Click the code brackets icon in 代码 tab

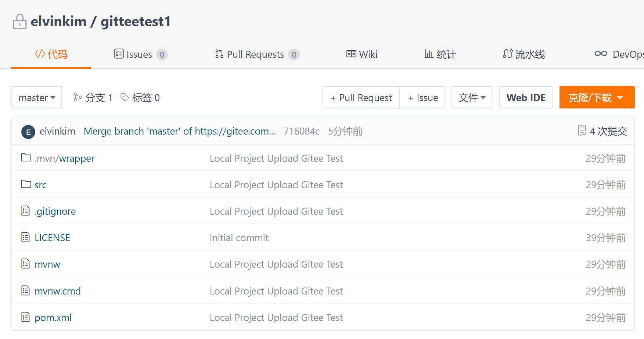[40, 54]
